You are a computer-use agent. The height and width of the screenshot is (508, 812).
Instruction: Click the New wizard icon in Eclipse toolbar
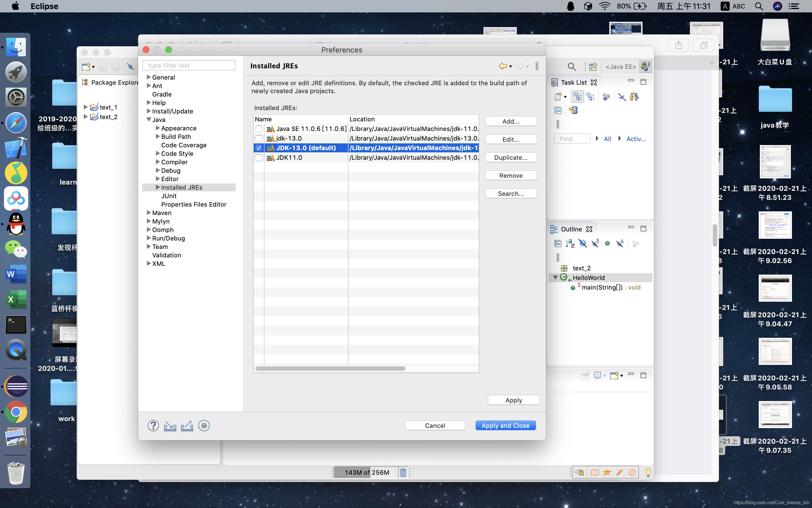[x=86, y=67]
